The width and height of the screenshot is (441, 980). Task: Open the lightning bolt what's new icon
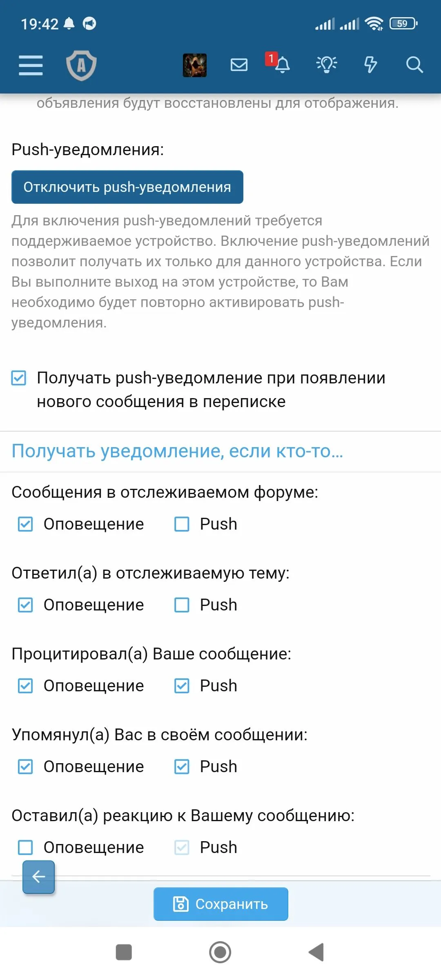(370, 65)
